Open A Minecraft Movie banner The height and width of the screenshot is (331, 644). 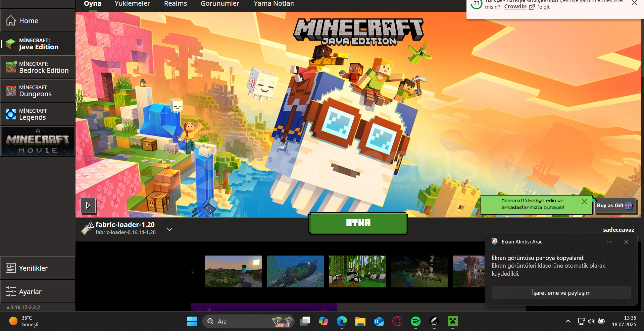38,141
